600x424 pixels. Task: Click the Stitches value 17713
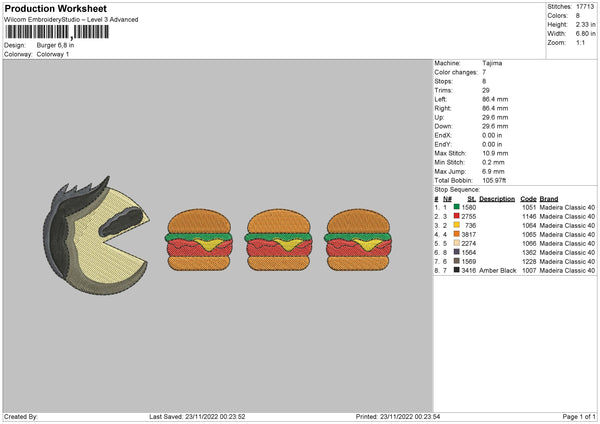tap(585, 7)
